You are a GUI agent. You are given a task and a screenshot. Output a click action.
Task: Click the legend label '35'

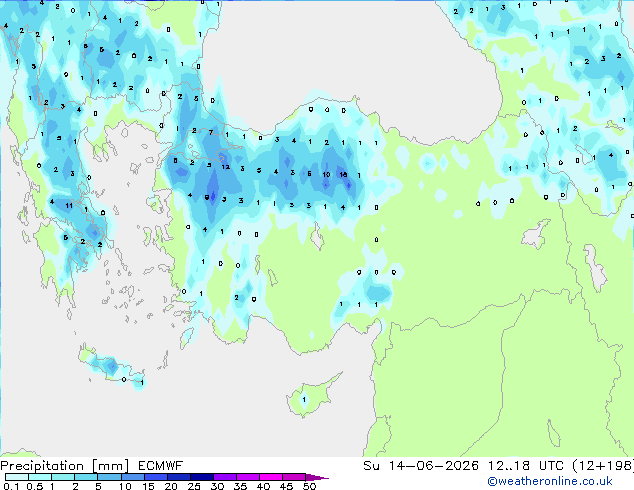point(240,486)
